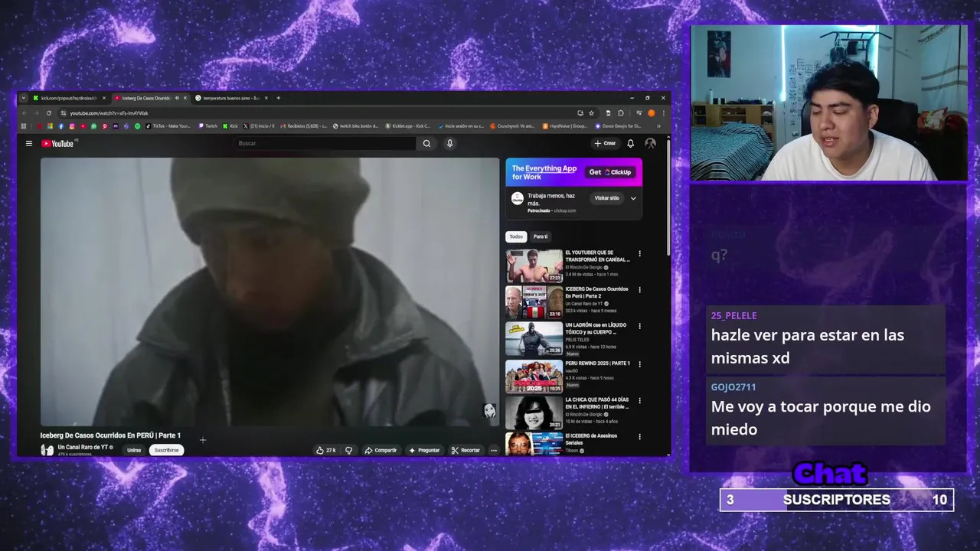Open the Crunchyroll bookmark
Viewport: 980px width, 551px height.
pyautogui.click(x=512, y=126)
